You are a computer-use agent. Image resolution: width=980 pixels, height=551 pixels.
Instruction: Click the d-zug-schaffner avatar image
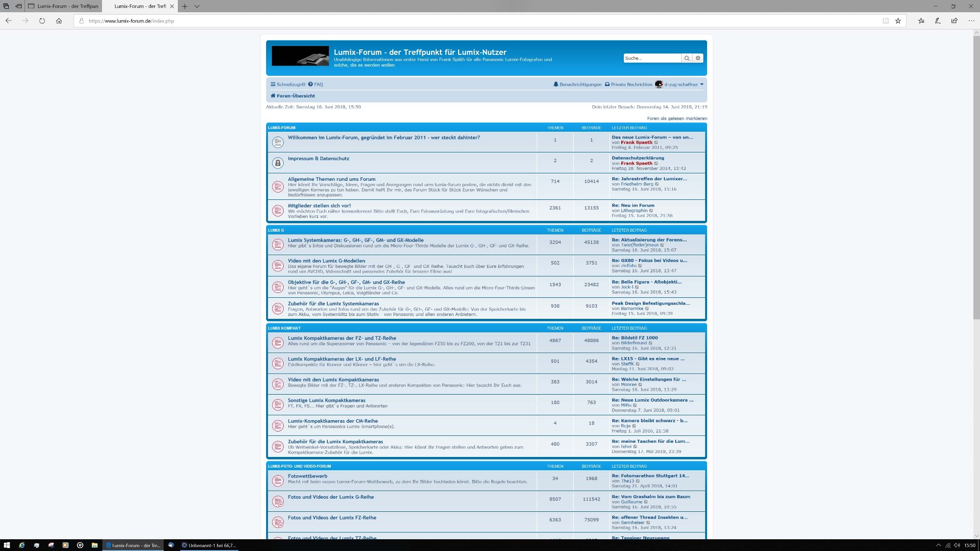pos(659,84)
